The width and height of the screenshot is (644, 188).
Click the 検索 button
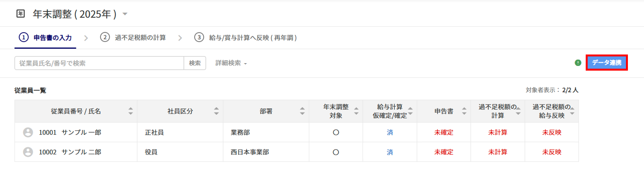coord(195,63)
